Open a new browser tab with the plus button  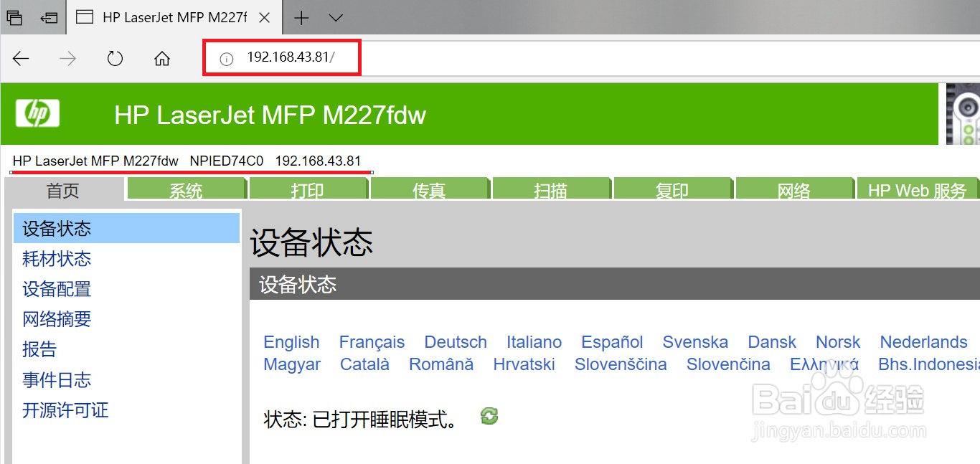coord(301,17)
